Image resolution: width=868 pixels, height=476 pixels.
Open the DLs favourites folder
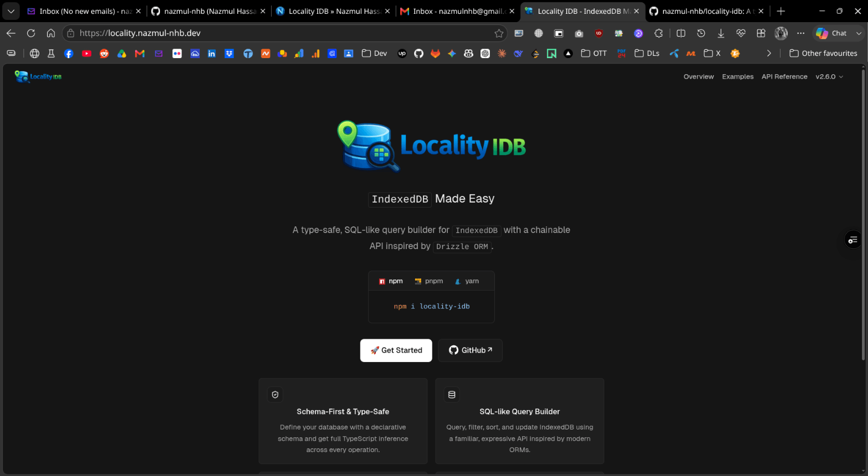(647, 54)
